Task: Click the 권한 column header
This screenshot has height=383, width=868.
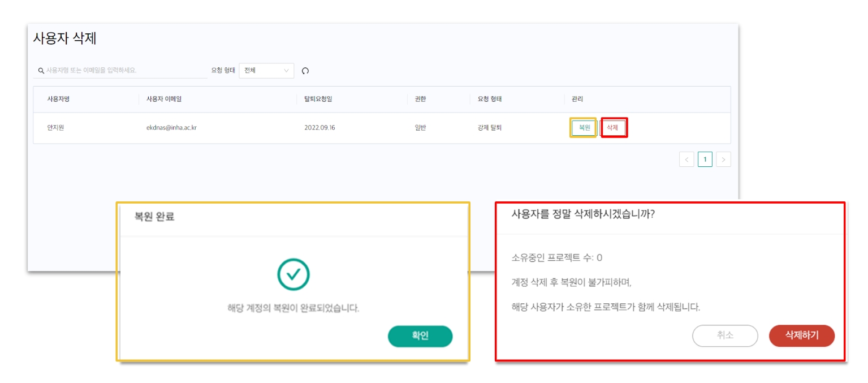Action: pyautogui.click(x=420, y=99)
